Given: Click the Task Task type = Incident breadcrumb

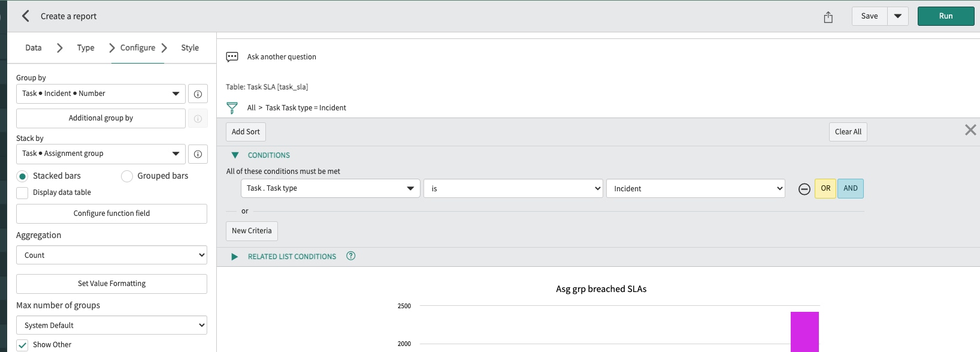Looking at the screenshot, I should click(306, 108).
